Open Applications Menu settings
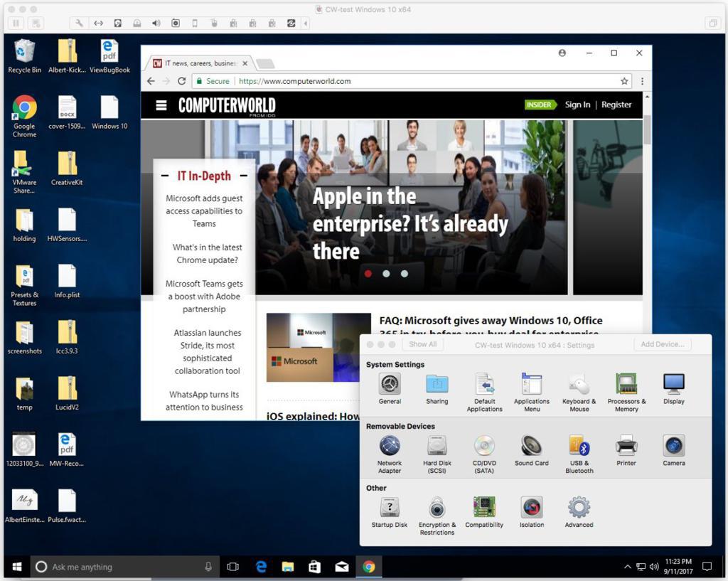 click(x=532, y=393)
